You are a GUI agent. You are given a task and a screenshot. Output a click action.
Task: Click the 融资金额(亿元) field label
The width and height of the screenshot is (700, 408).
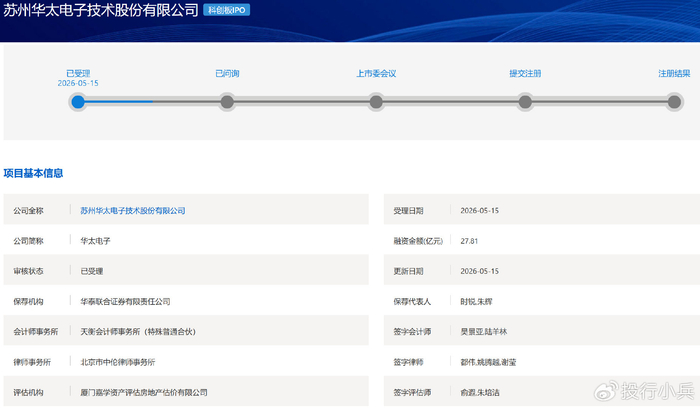418,241
